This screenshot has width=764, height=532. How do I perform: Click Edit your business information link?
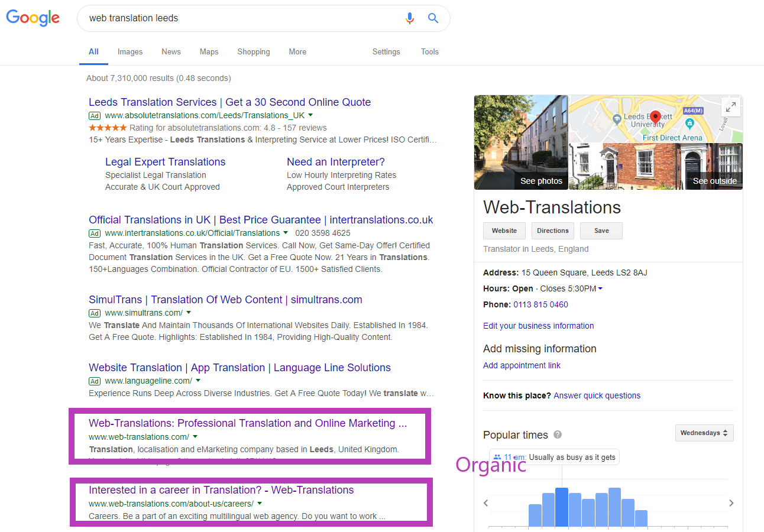(539, 326)
